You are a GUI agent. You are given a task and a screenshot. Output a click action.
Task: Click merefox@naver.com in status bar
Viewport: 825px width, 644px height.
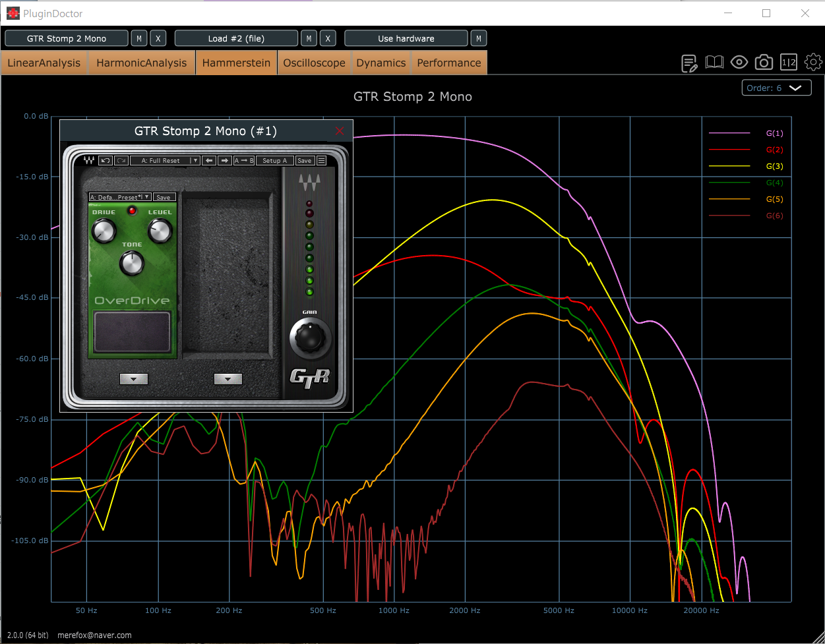(94, 635)
